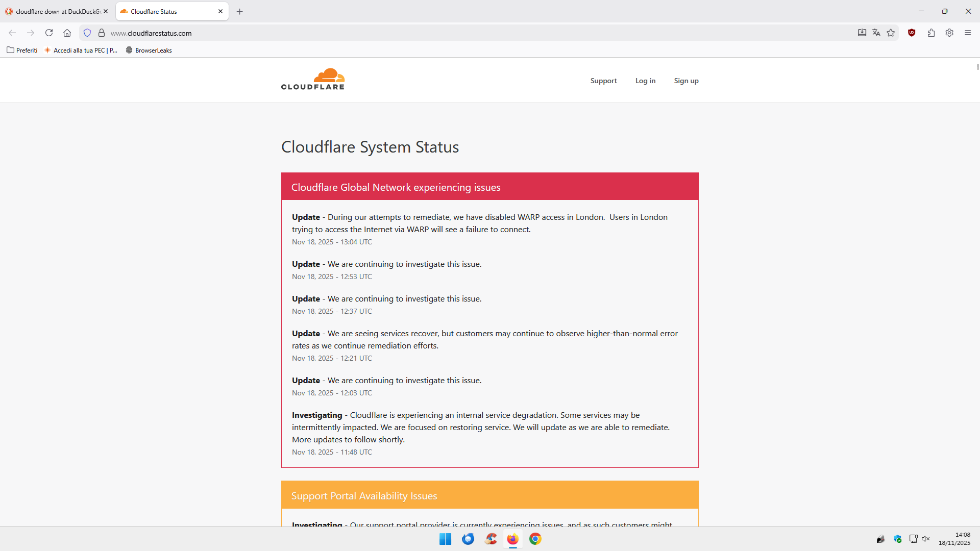The height and width of the screenshot is (551, 980).
Task: Open the BrowserLeaks bookmark
Action: pyautogui.click(x=149, y=50)
